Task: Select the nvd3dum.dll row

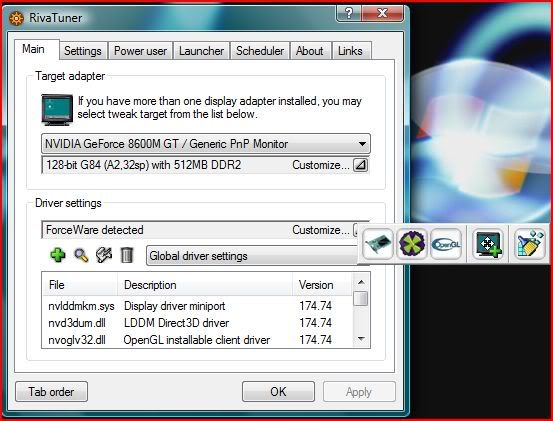Action: 198,323
